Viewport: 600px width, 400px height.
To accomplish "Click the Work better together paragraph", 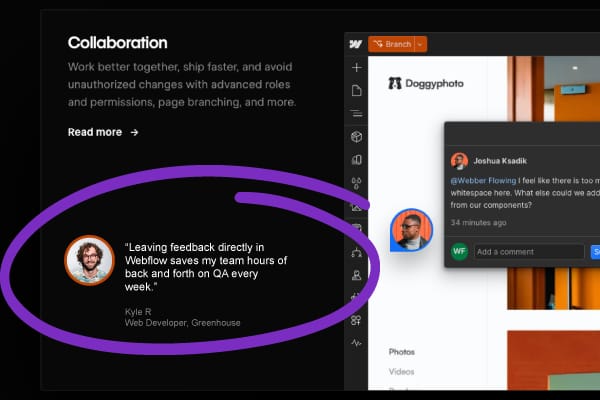I will click(x=182, y=84).
